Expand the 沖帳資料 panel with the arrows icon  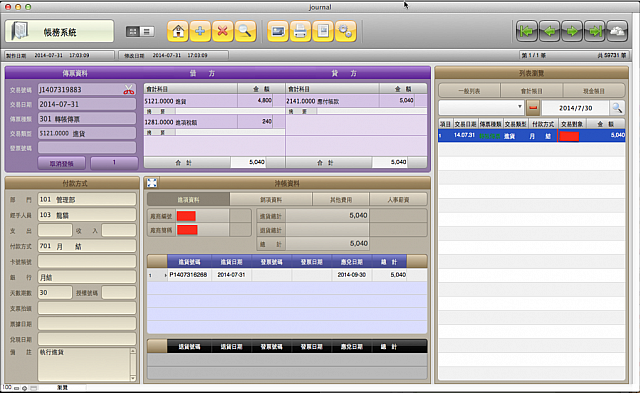click(x=152, y=183)
